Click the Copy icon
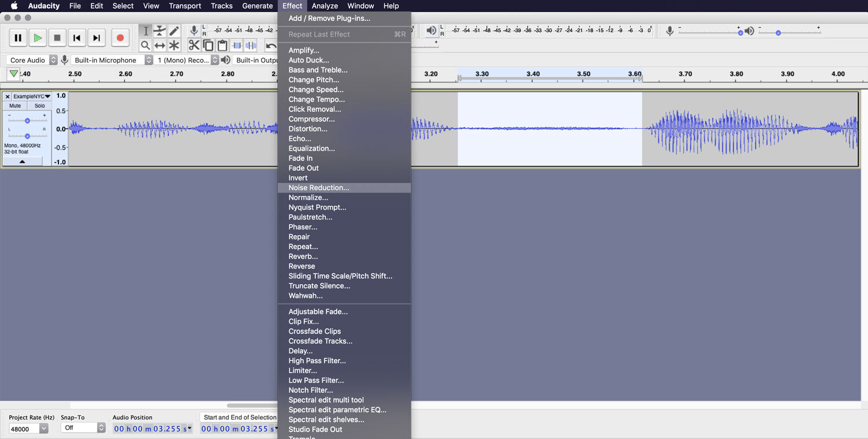This screenshot has height=439, width=868. pyautogui.click(x=208, y=45)
